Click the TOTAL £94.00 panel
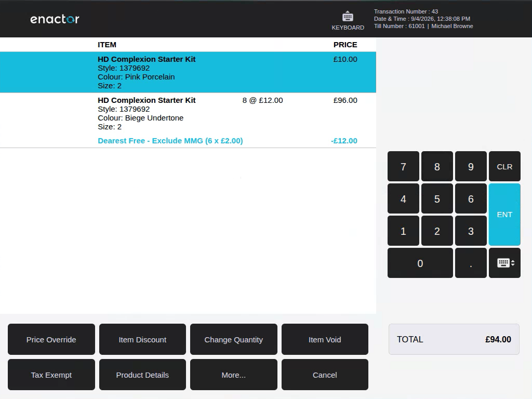 point(454,339)
